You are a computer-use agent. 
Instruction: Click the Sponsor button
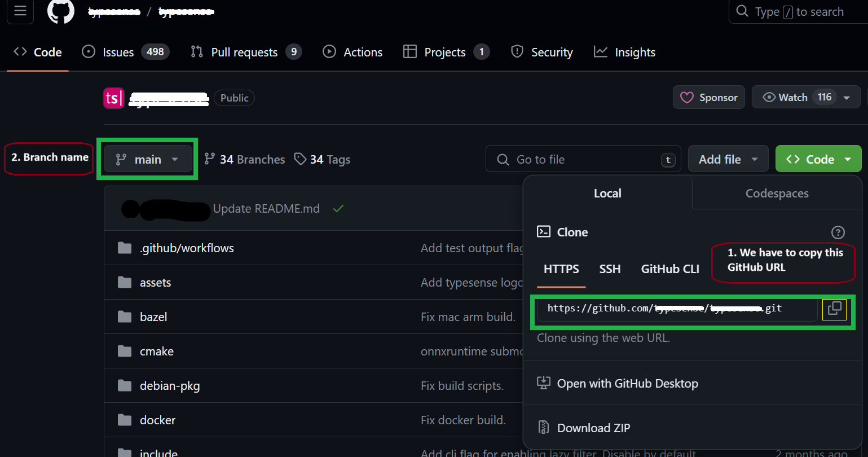click(x=708, y=96)
